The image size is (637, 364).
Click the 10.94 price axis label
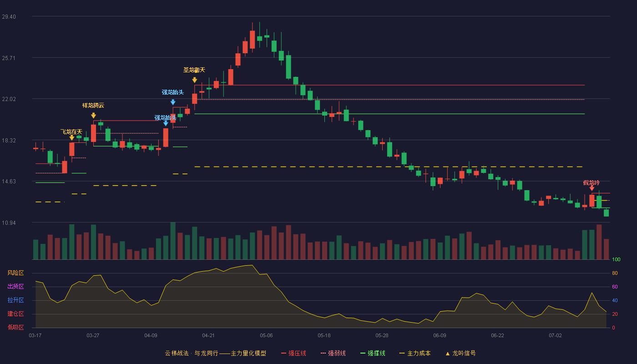9,223
